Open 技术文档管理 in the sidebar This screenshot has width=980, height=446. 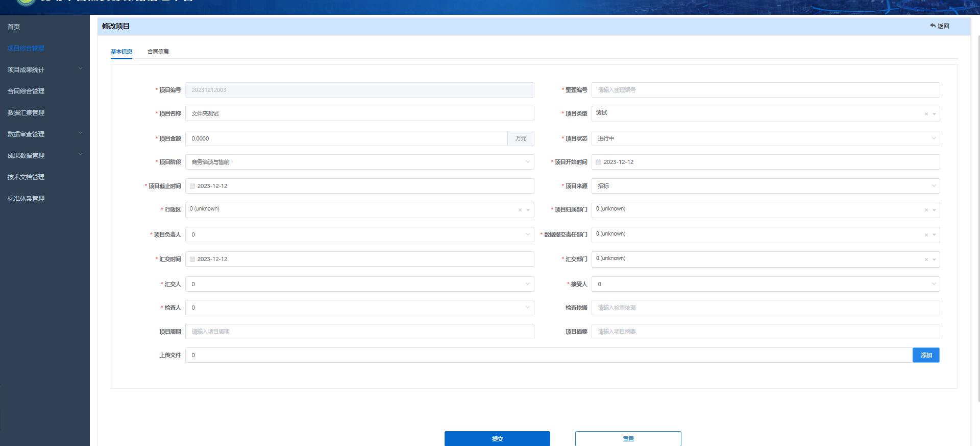tap(26, 177)
